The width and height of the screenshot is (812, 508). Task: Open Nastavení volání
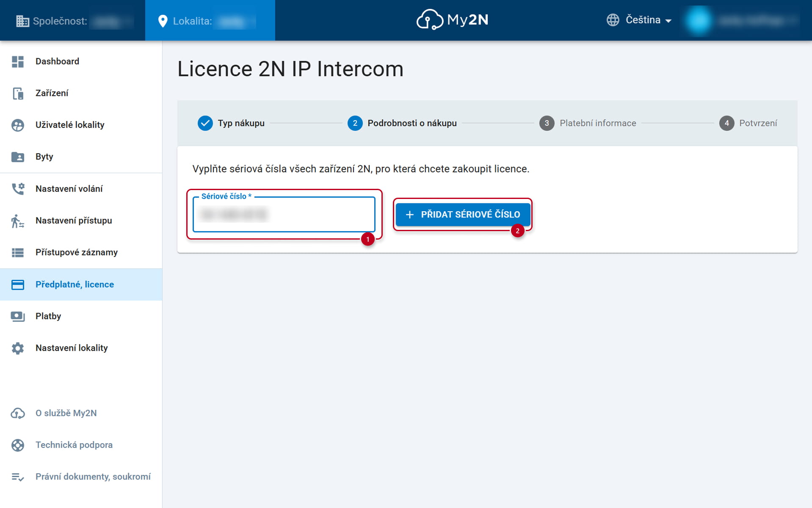[81, 189]
